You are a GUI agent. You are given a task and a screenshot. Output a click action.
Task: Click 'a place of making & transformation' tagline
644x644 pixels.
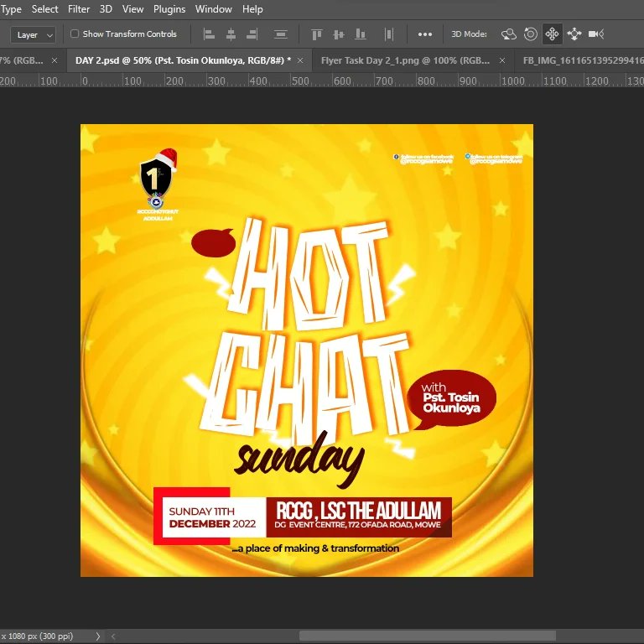[315, 548]
